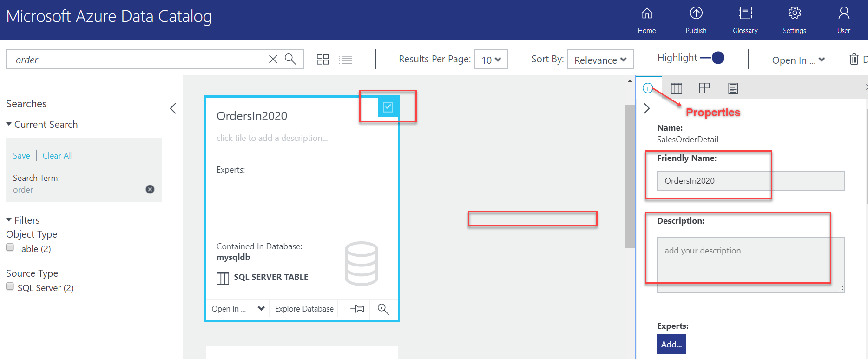Save the current search
The width and height of the screenshot is (868, 359).
pos(21,156)
